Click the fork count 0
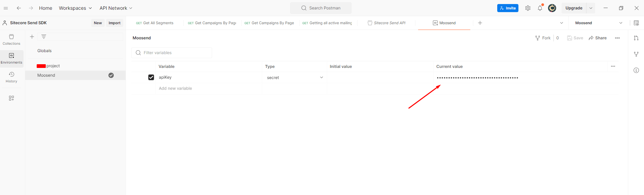Image resolution: width=644 pixels, height=195 pixels. pyautogui.click(x=557, y=38)
